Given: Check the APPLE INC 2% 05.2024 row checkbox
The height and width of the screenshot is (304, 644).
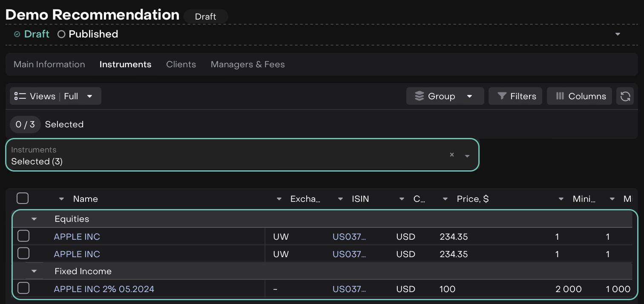Looking at the screenshot, I should point(23,288).
